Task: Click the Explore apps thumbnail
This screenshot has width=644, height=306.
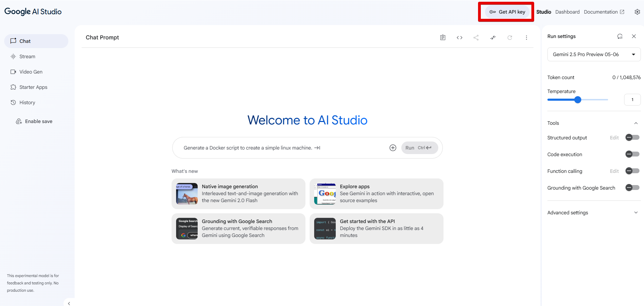Action: 325,194
